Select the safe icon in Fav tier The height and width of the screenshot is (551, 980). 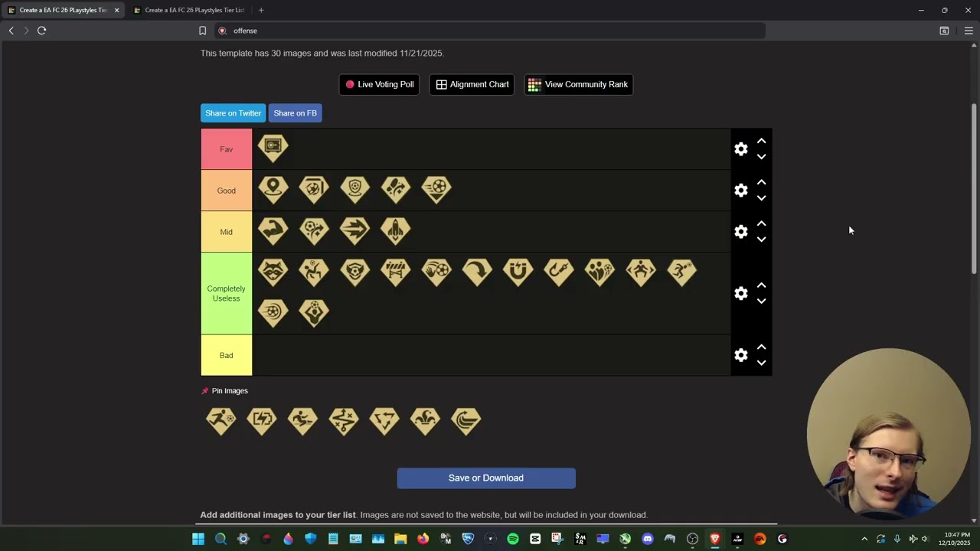(273, 148)
